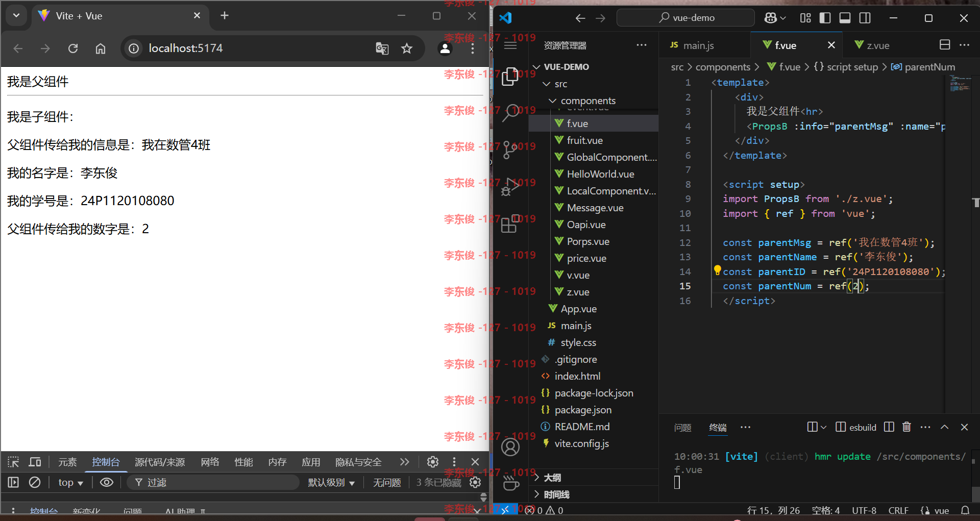The image size is (980, 521).
Task: Open Explorer views and more actions menu
Action: point(642,45)
